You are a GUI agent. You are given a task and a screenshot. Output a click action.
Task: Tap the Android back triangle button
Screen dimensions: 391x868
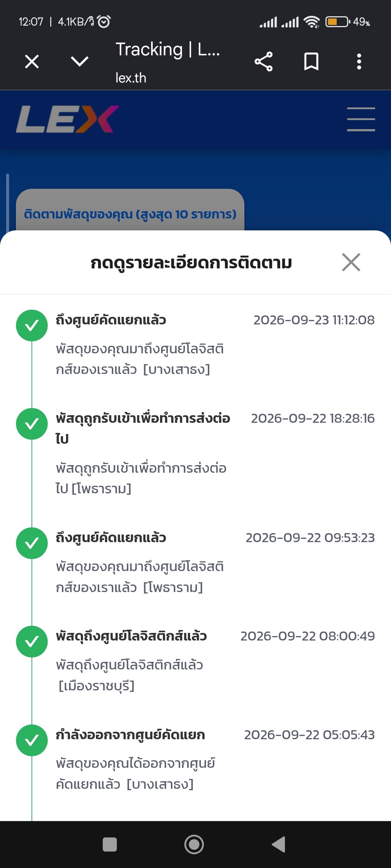279,844
